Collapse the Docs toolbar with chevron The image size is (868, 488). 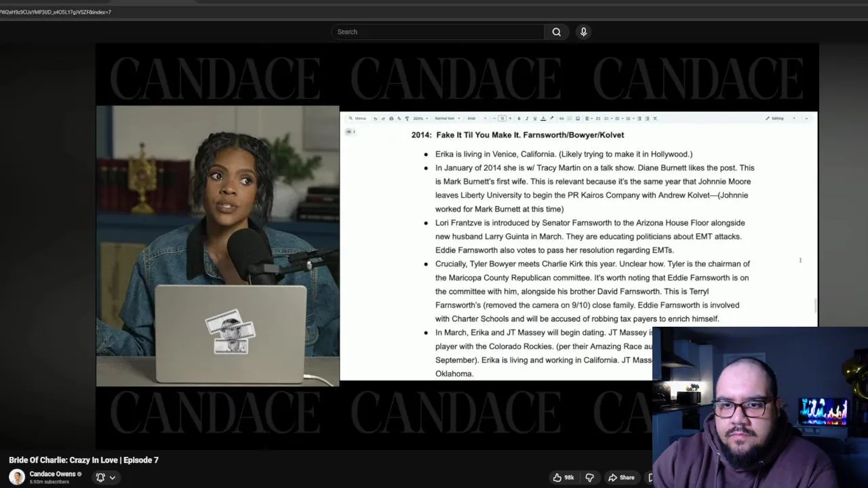click(x=806, y=119)
